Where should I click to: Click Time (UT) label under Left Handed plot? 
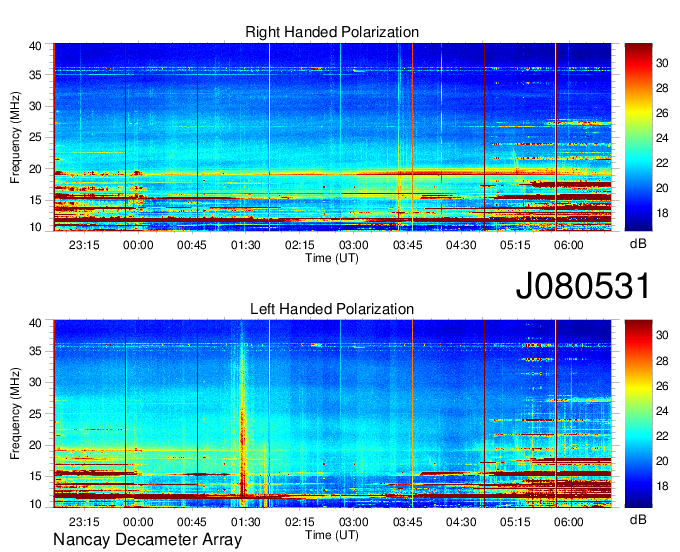[x=332, y=535]
